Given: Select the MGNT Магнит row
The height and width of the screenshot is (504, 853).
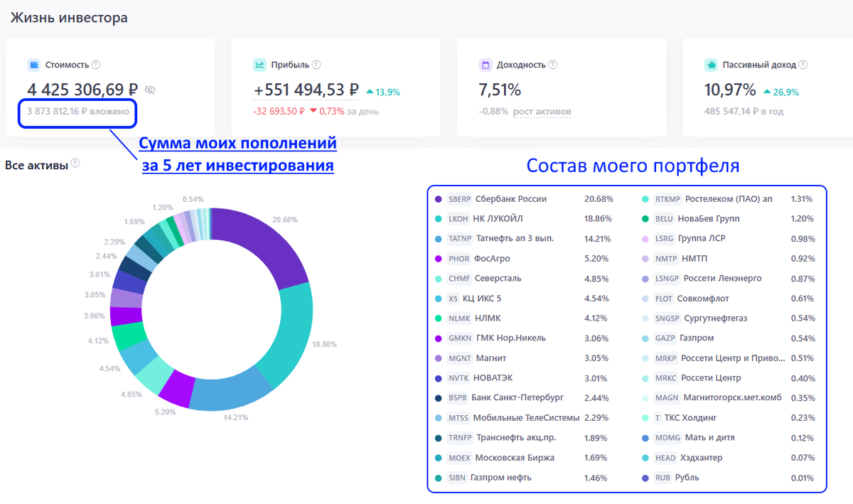Looking at the screenshot, I should pos(525,358).
